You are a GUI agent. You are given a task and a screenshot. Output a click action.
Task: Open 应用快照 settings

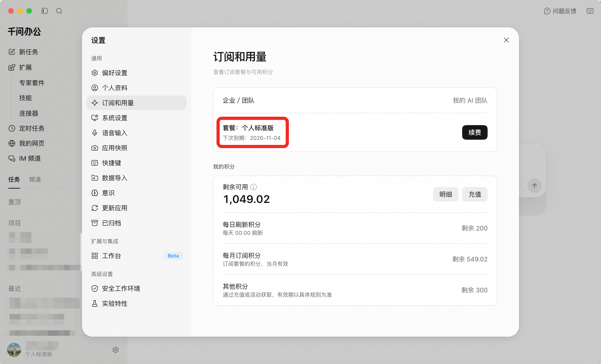click(x=137, y=148)
